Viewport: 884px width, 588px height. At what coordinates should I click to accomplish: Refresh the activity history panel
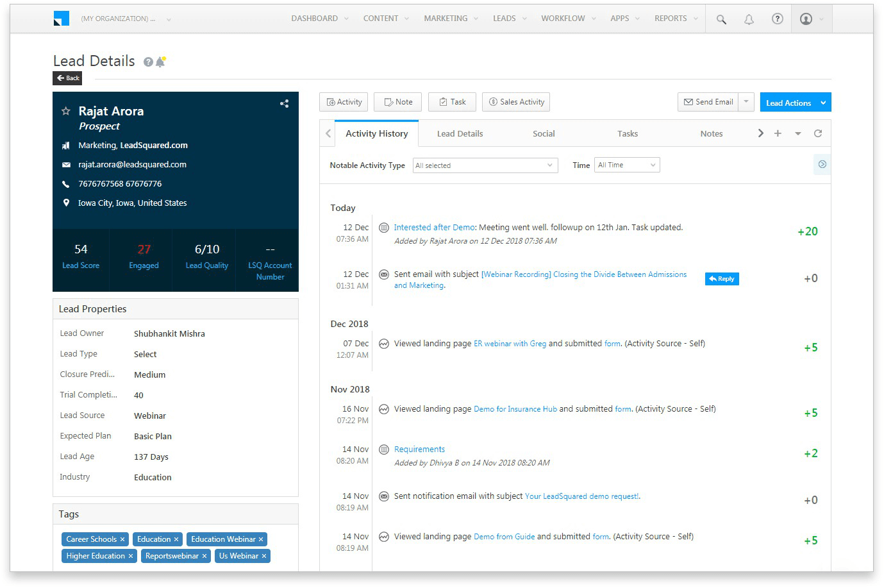tap(818, 133)
